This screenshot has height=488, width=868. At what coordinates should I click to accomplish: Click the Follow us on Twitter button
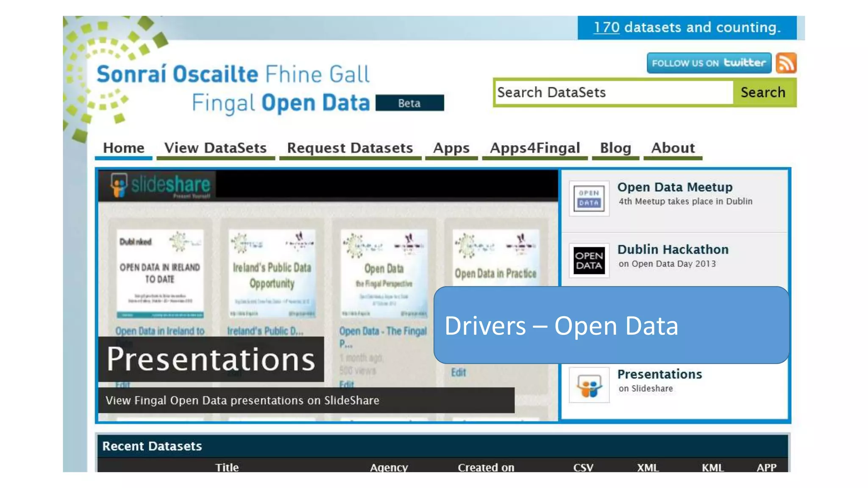point(709,63)
